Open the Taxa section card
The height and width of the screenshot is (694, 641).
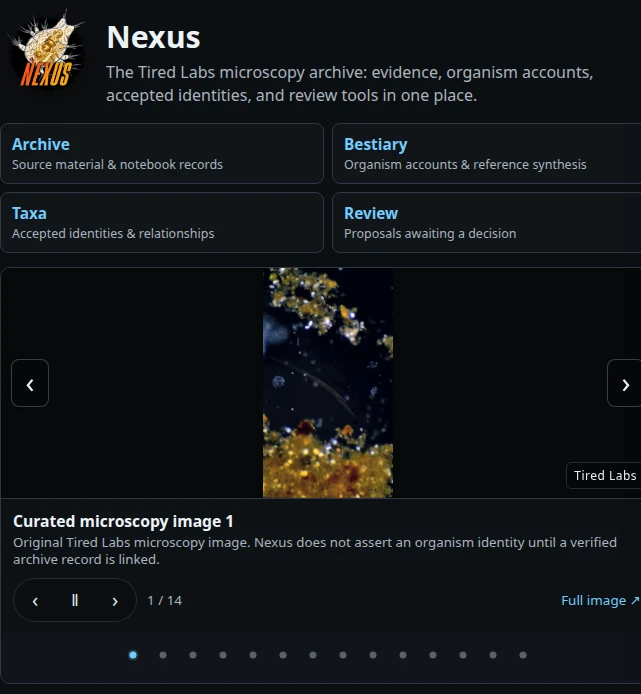point(162,223)
